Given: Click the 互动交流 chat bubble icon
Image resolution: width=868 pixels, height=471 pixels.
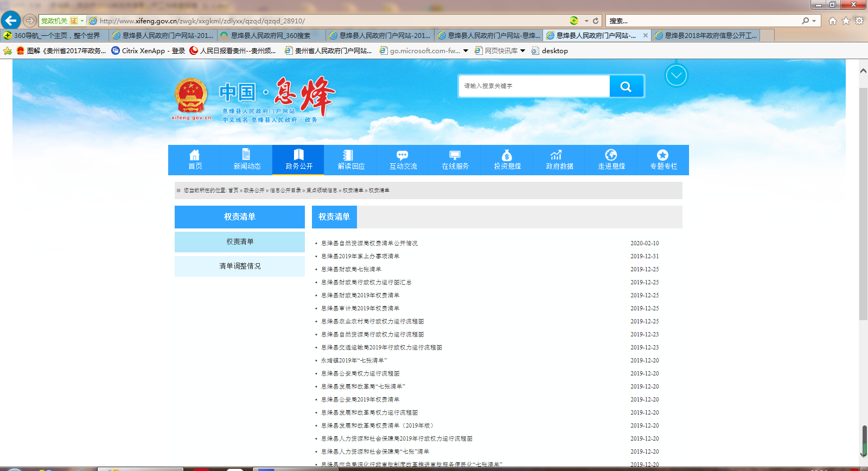Looking at the screenshot, I should [403, 155].
